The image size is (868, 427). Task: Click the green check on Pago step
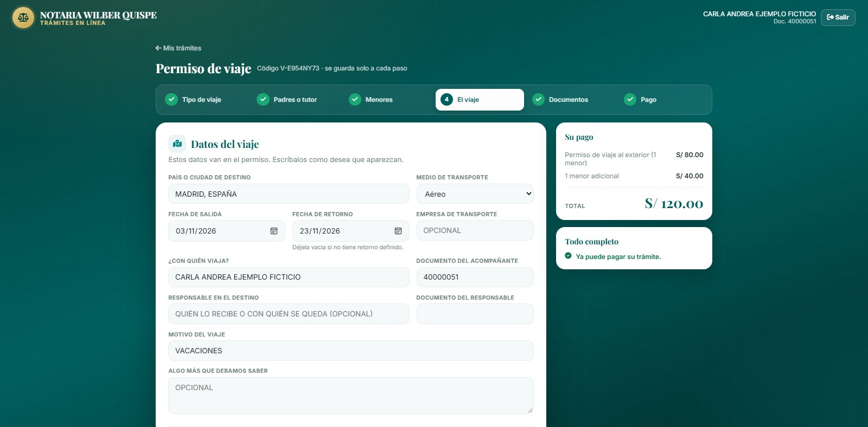pyautogui.click(x=630, y=100)
